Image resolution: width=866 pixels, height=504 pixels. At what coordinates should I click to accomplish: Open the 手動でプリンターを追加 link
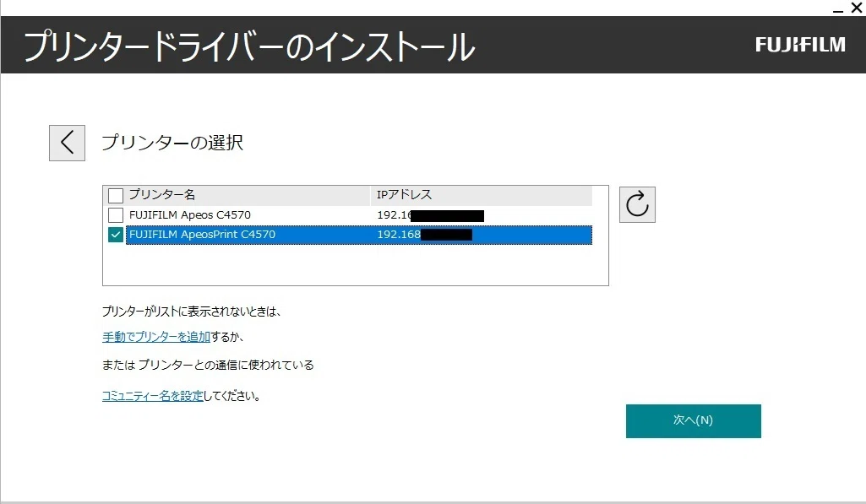tap(156, 337)
